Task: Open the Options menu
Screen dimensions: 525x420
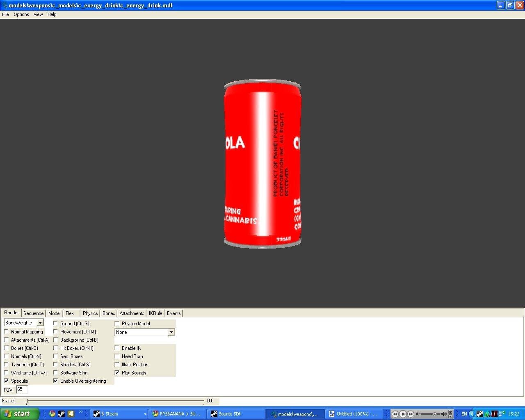Action: [x=21, y=14]
